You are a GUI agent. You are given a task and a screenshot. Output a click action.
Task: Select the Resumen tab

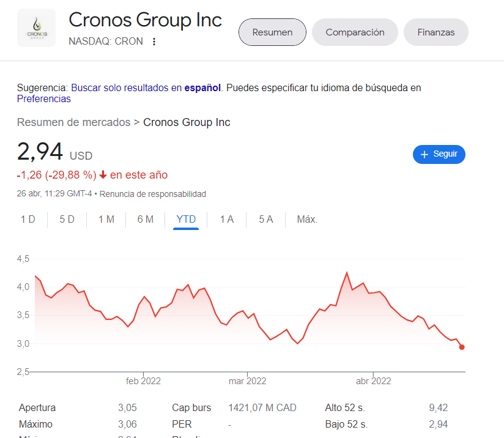tap(272, 32)
